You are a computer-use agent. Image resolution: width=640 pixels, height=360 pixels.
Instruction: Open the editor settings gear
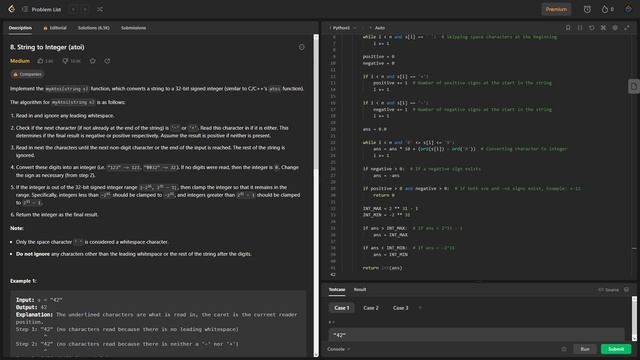click(x=615, y=28)
